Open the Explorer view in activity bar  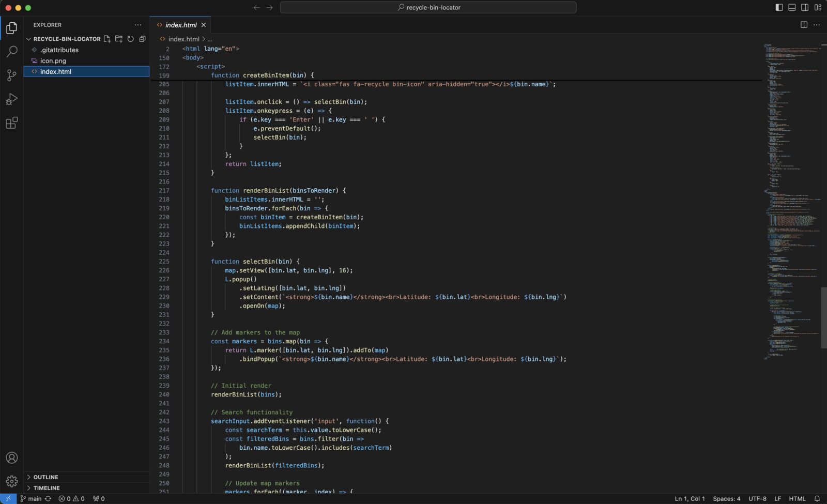click(11, 27)
